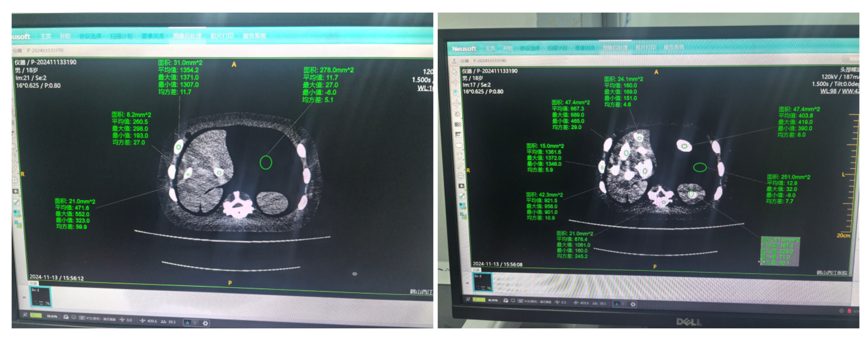Open the 图像后处理 tab on left monitor

tap(187, 36)
